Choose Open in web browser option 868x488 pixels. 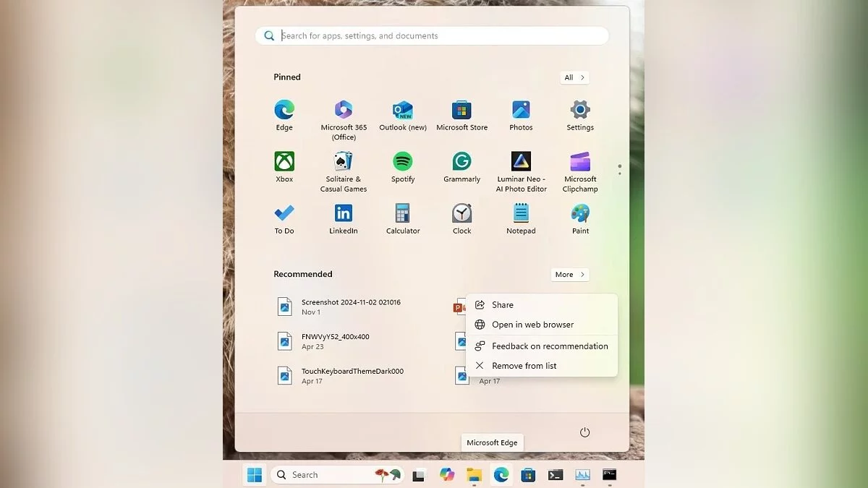[532, 325]
